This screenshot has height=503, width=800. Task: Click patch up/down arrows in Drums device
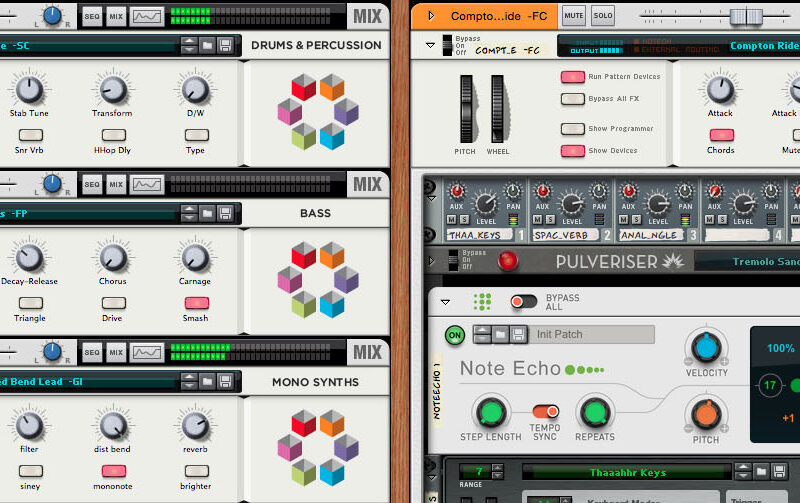(189, 46)
